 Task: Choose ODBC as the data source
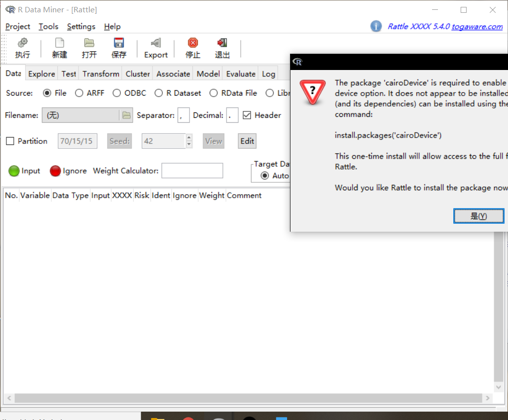point(116,93)
